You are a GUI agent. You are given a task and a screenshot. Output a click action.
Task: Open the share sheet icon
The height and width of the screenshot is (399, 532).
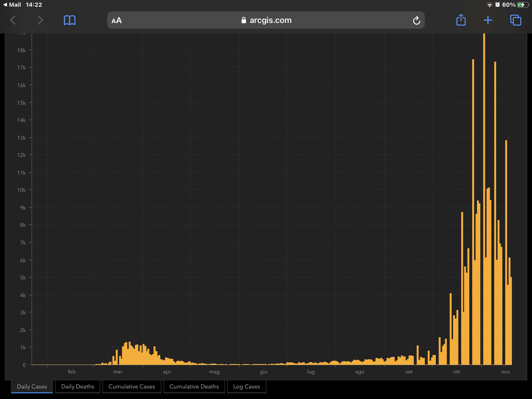[461, 20]
